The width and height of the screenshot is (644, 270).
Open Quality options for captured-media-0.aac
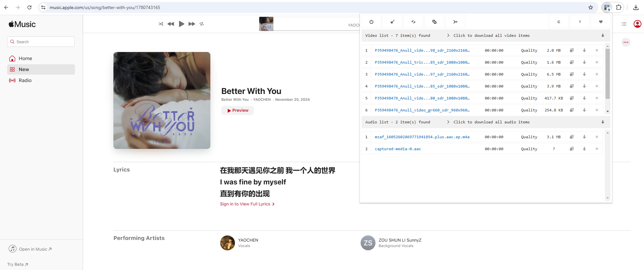coord(529,149)
